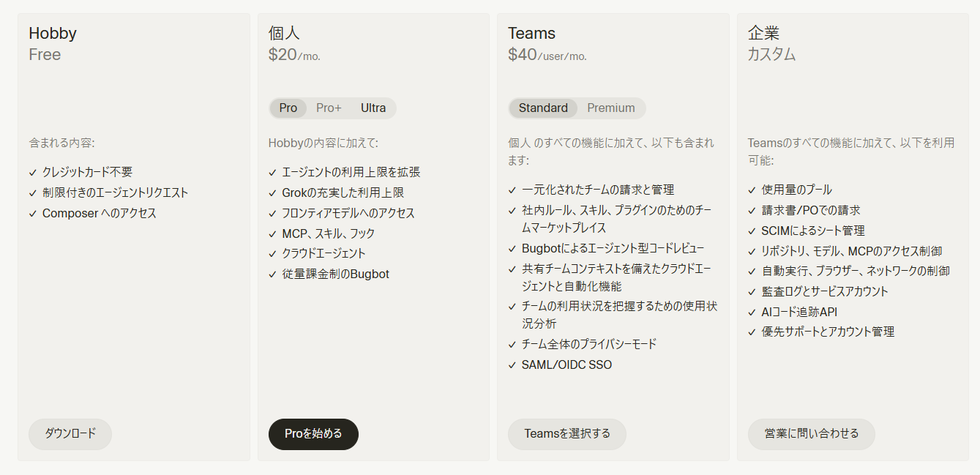Choose the Ultra plan option
The image size is (980, 475).
pos(373,108)
